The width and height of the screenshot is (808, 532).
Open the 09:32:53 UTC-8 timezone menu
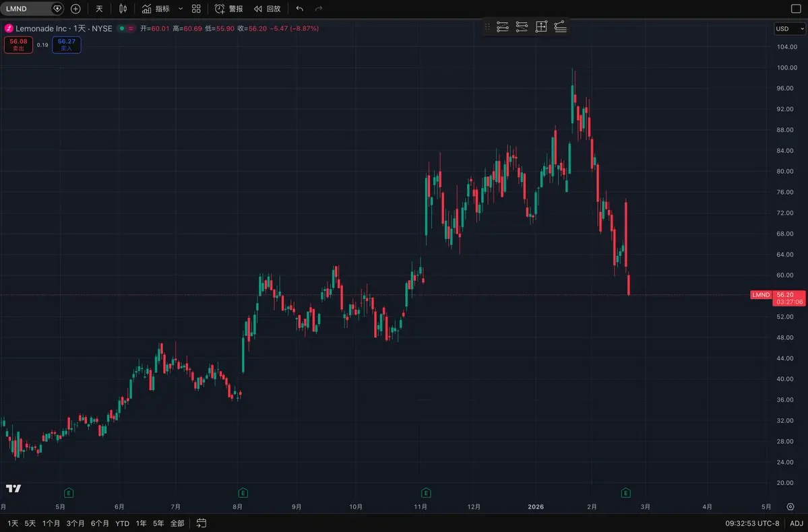click(752, 523)
